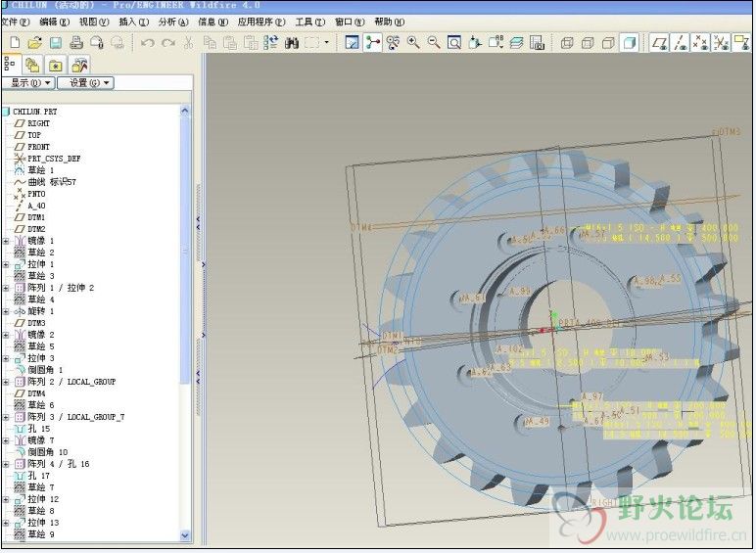This screenshot has width=756, height=553.
Task: Toggle coordinate systems display
Action: [x=722, y=42]
